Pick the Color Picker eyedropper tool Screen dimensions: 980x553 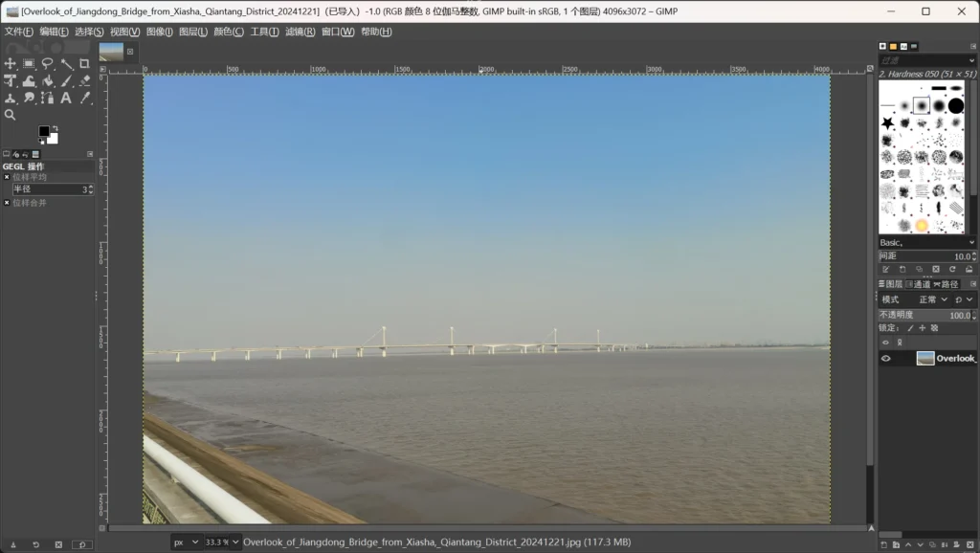[x=84, y=99]
